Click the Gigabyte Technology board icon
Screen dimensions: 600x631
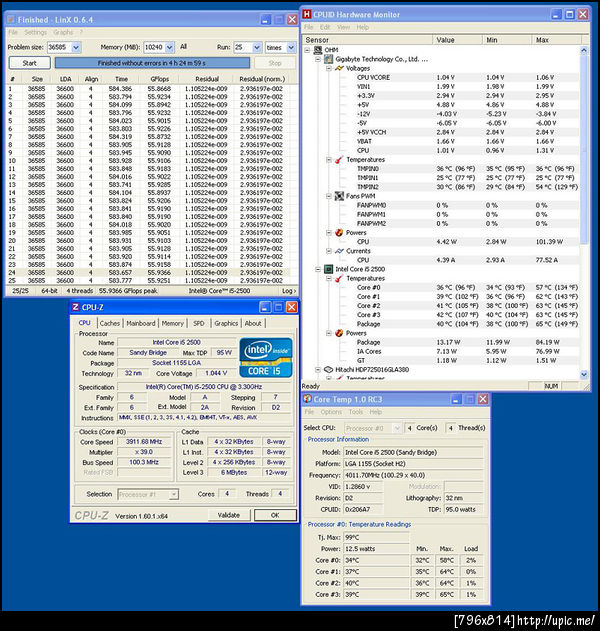[328, 59]
